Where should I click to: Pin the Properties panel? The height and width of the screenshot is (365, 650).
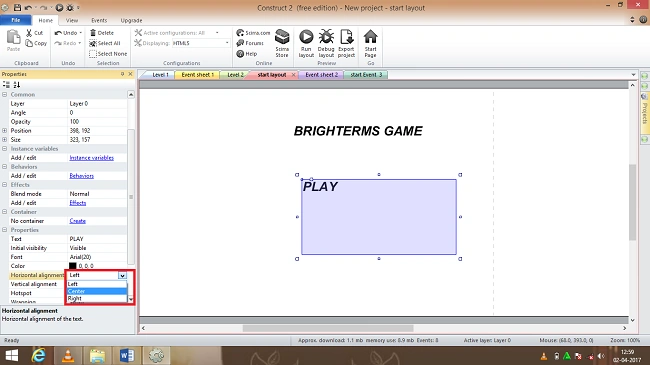pyautogui.click(x=122, y=74)
